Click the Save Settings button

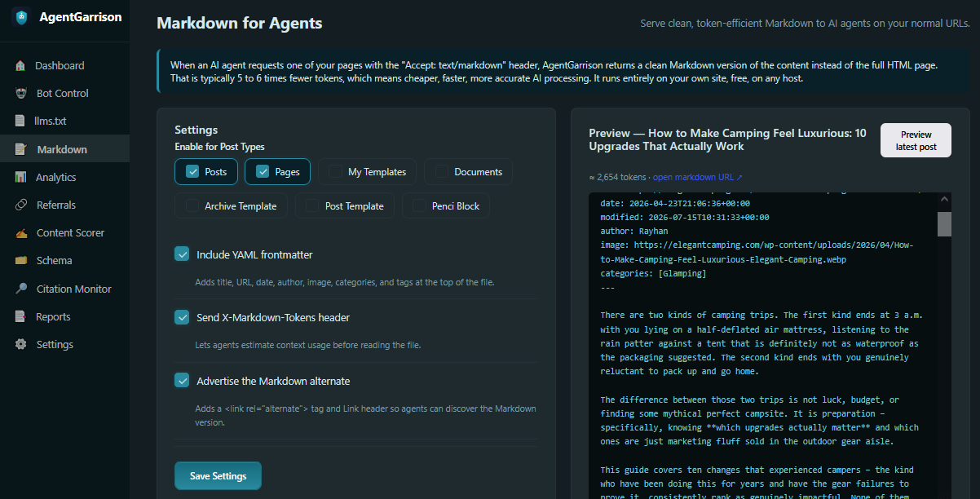[218, 476]
